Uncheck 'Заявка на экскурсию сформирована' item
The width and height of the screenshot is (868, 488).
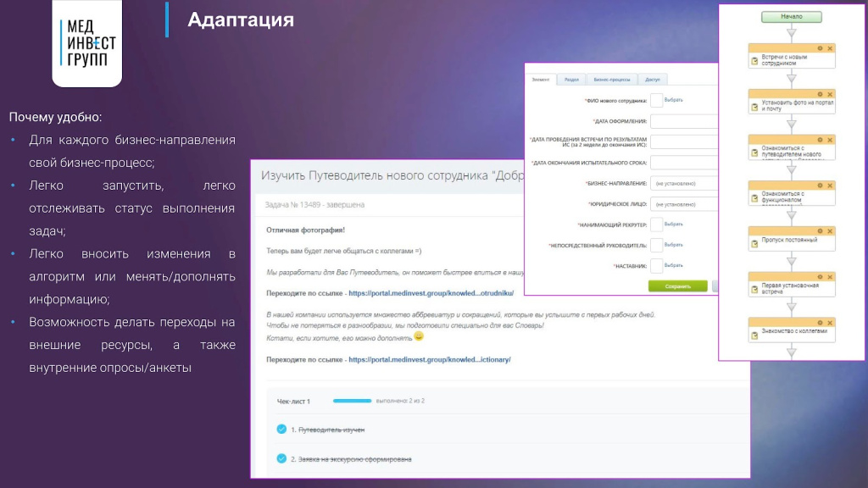(281, 458)
